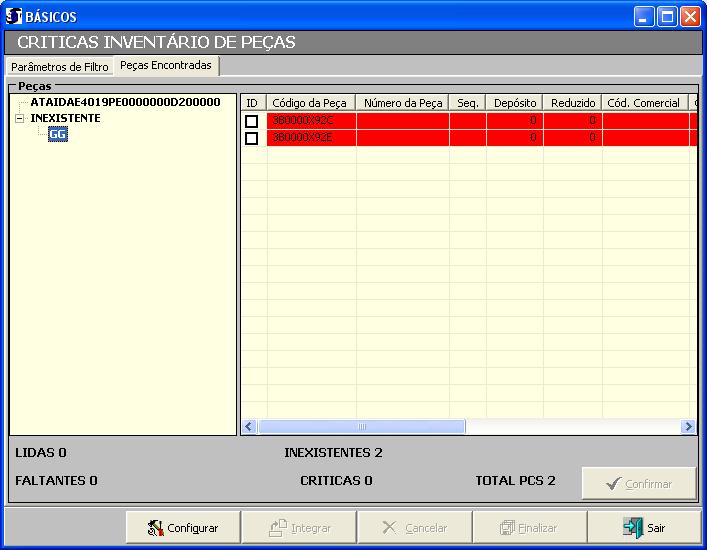
Task: Open the Peças Encontradas tab
Action: pos(166,66)
